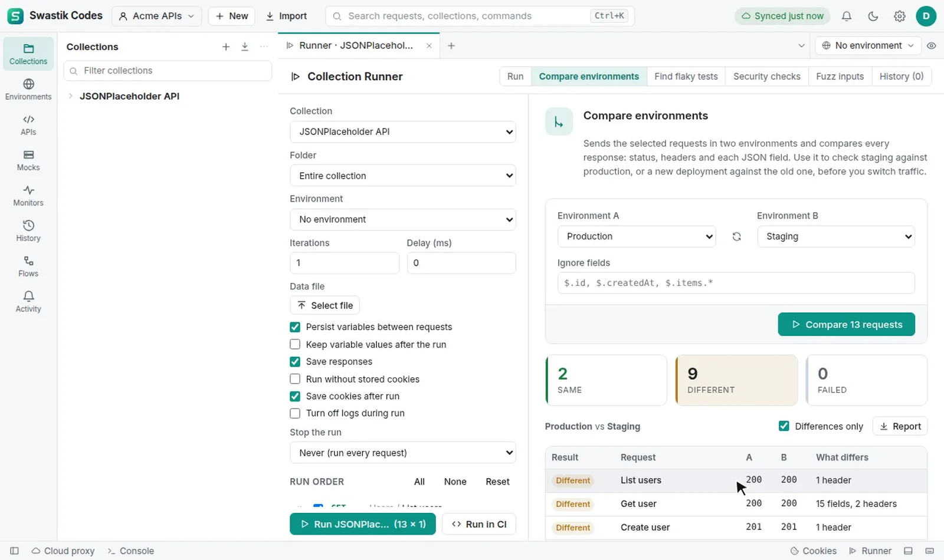Swap Environment A and B
Viewport: 944px width, 560px height.
(x=736, y=236)
